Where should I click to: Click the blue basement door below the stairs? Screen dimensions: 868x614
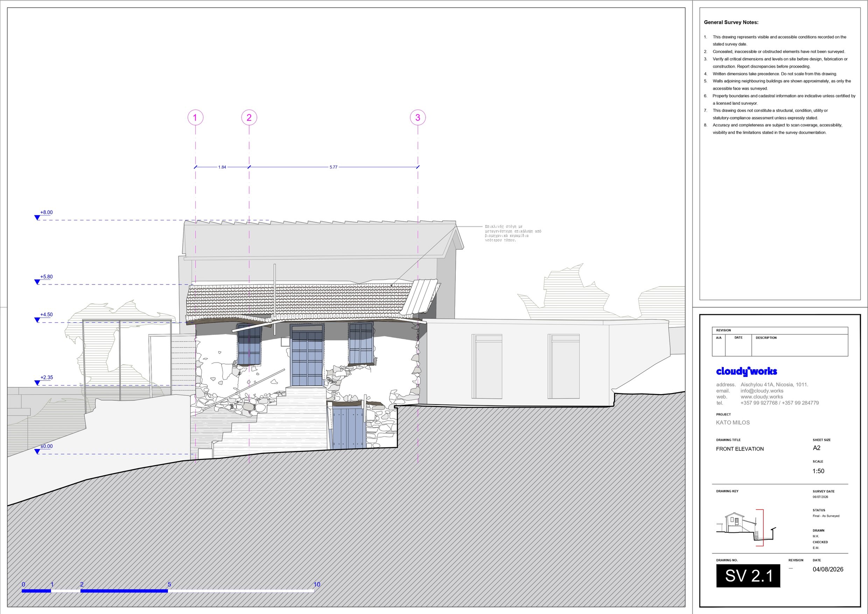click(x=348, y=428)
